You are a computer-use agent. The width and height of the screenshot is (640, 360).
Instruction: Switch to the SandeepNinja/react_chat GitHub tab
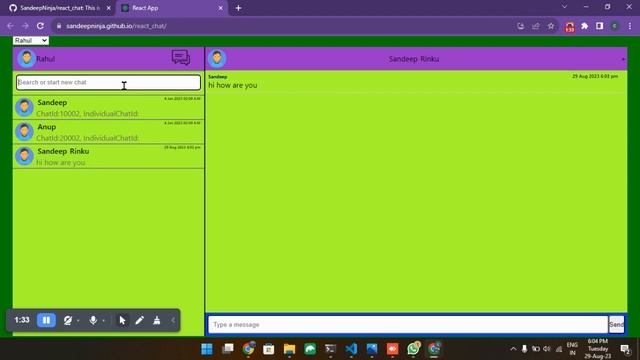[60, 8]
